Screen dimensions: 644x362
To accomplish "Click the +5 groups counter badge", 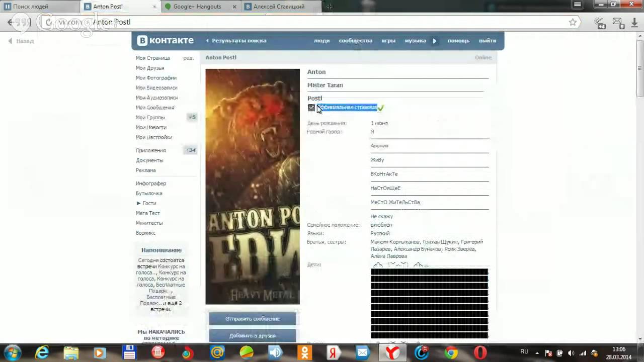I will coord(192,117).
